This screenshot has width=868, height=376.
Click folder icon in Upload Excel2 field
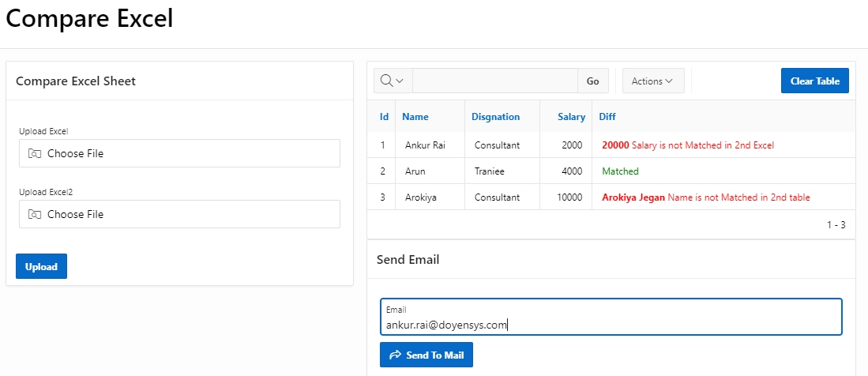pyautogui.click(x=35, y=214)
